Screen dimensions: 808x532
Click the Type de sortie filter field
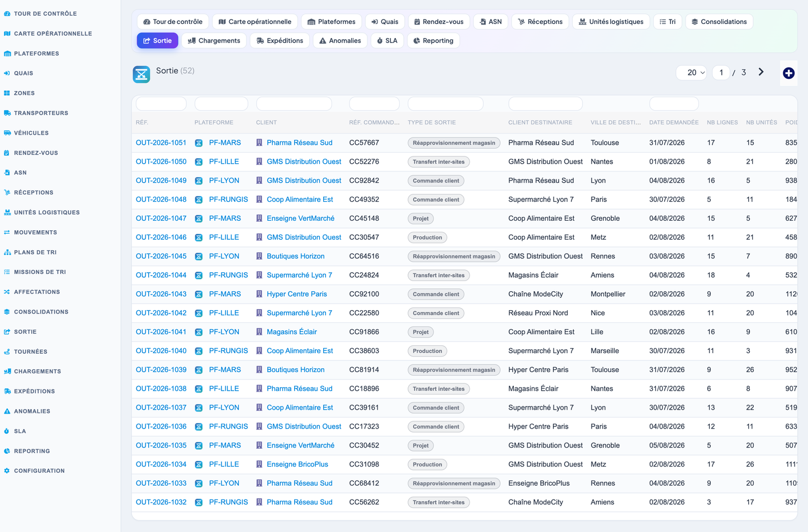click(446, 104)
